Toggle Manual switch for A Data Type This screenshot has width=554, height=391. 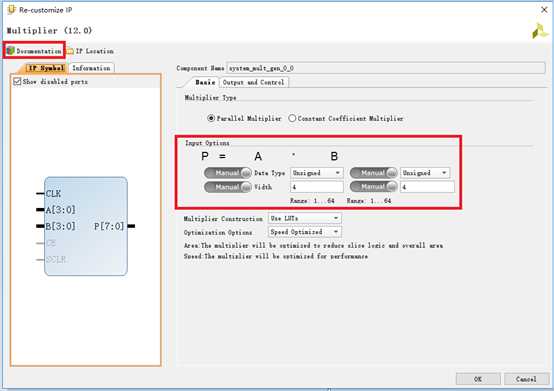coord(228,173)
